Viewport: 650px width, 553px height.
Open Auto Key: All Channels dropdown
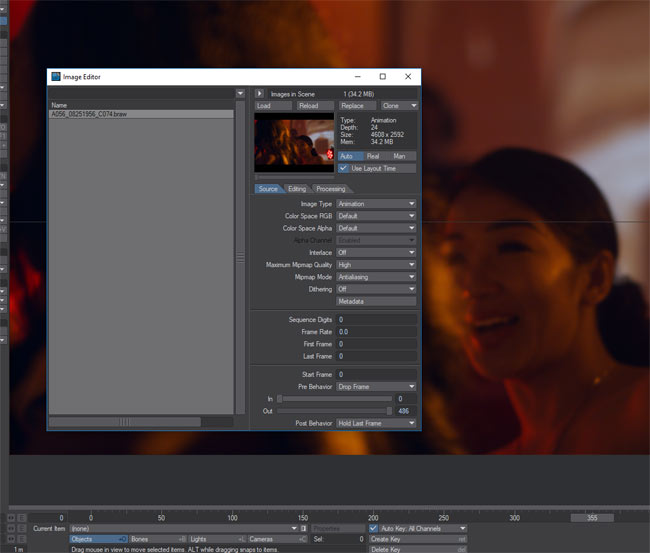[x=422, y=529]
